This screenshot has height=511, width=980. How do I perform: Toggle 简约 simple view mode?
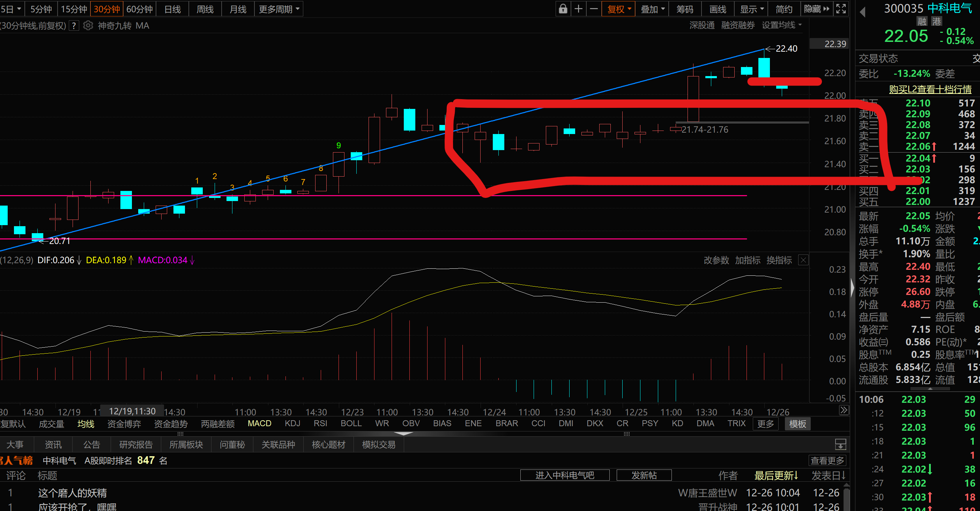[x=784, y=9]
